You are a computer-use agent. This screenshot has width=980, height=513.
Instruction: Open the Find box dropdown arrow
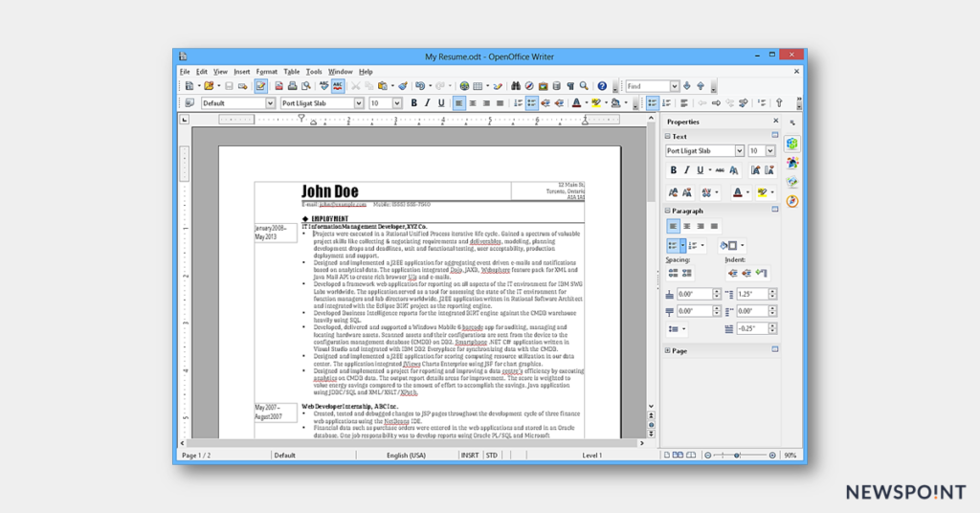tap(675, 86)
